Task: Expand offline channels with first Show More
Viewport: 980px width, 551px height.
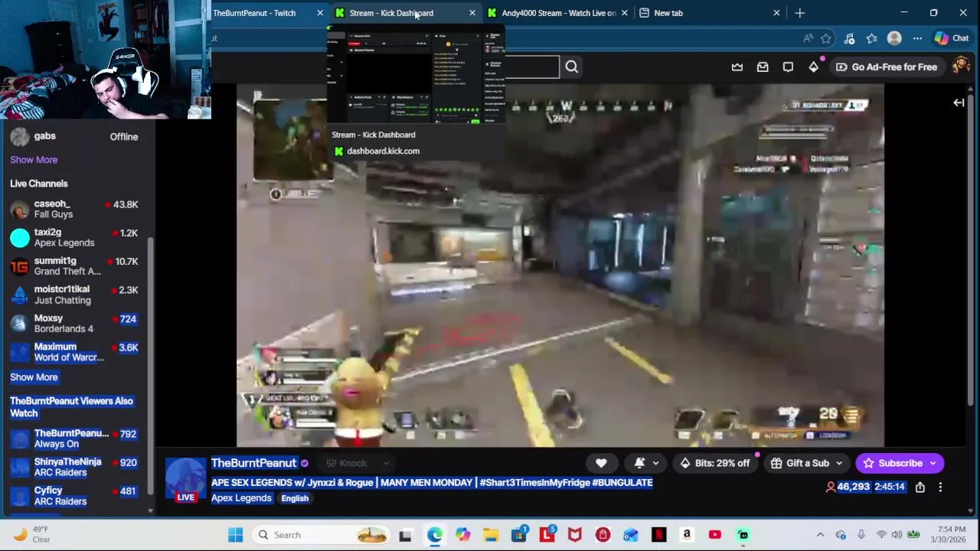Action: click(34, 160)
